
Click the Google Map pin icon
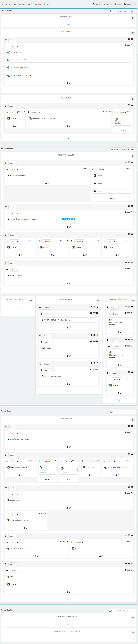click(x=8, y=500)
